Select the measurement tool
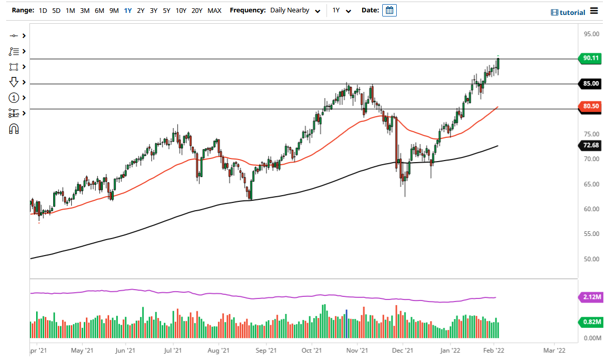Image resolution: width=607 pixels, height=364 pixels. coord(13,114)
